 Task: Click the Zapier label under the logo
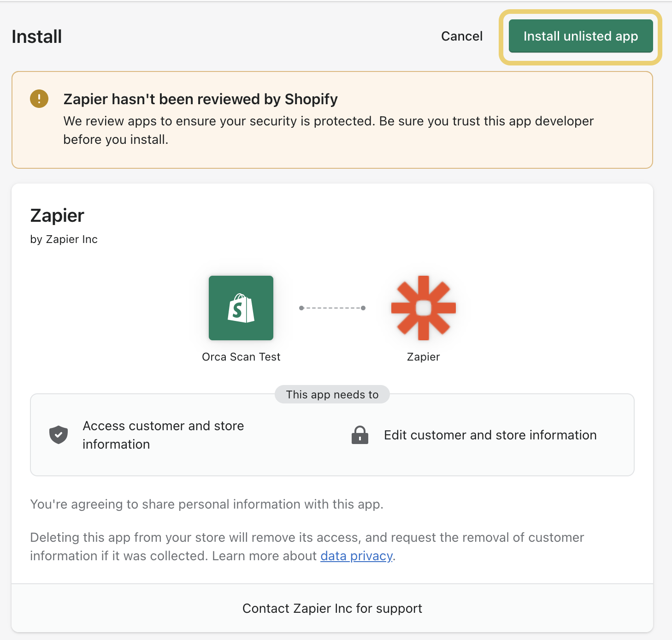coord(423,357)
